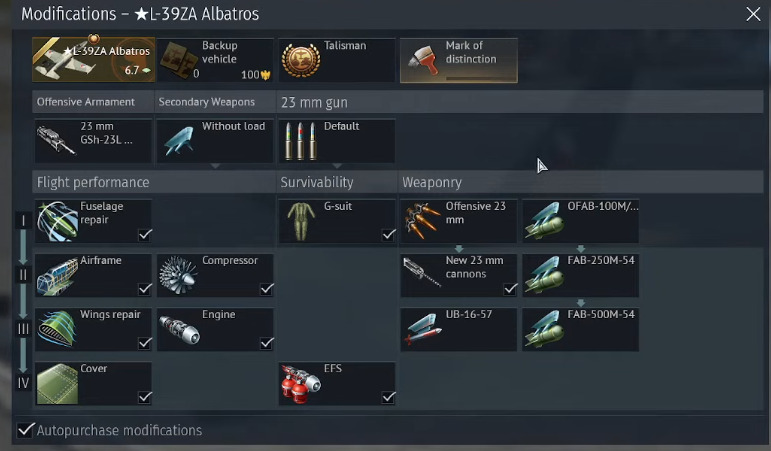Toggle Autopurchase modifications checkbox
Image resolution: width=771 pixels, height=451 pixels.
[25, 430]
